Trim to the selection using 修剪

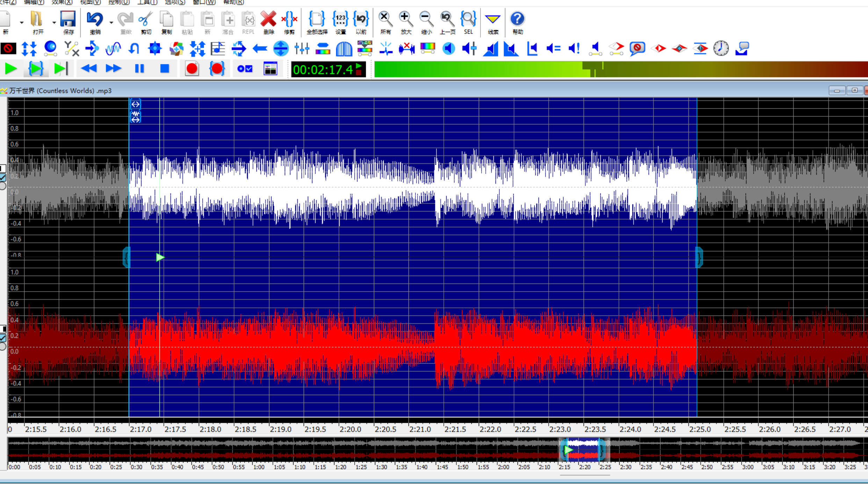[x=289, y=22]
